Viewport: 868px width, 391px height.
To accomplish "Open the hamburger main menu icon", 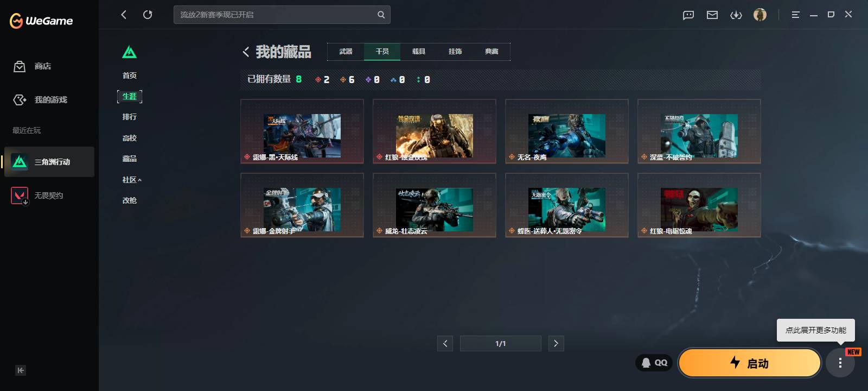I will tap(795, 15).
